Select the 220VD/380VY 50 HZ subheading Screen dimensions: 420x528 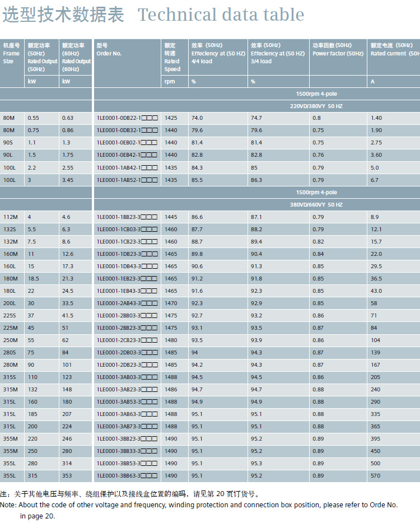(x=316, y=106)
